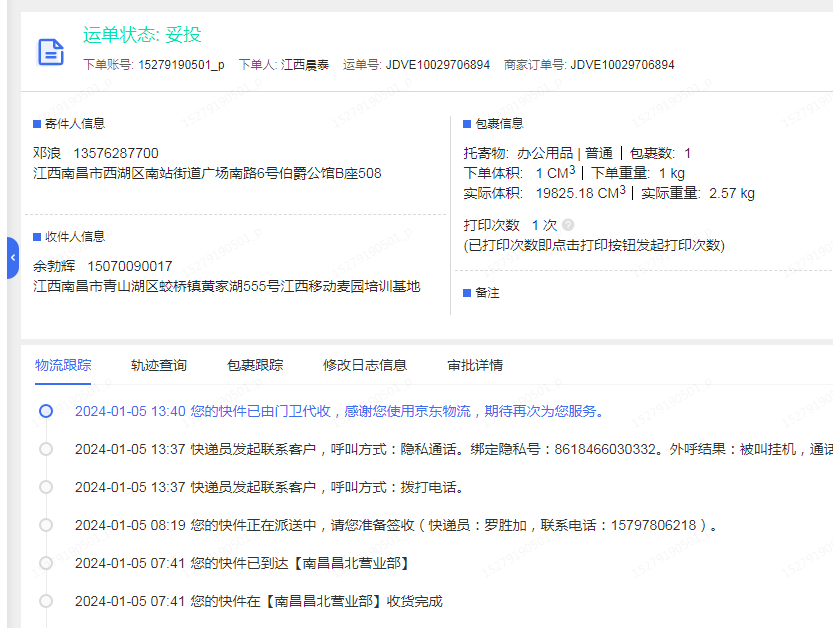Click the print count explanation note
The height and width of the screenshot is (628, 833).
click(594, 245)
